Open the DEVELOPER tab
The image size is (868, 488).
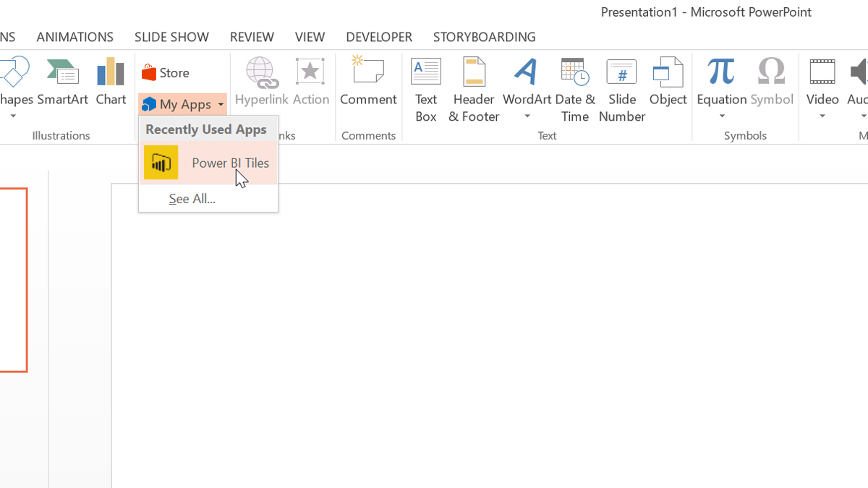(379, 37)
